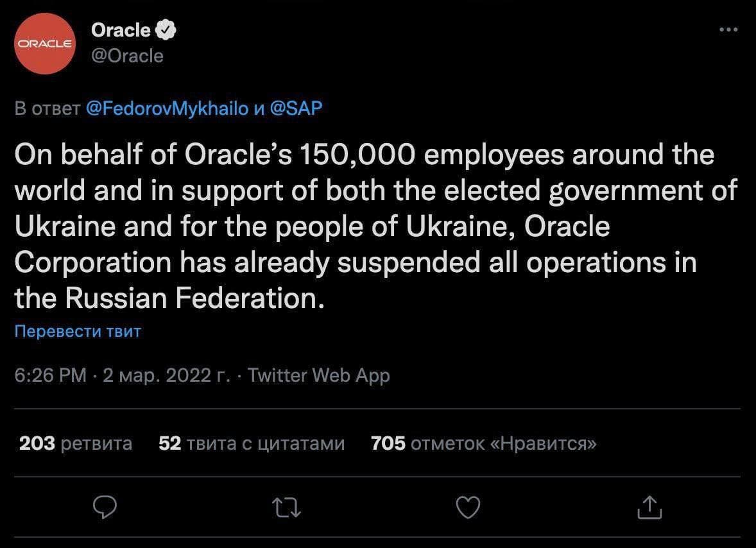Open the three-dot more options menu
This screenshot has height=548, width=756.
coord(728,30)
